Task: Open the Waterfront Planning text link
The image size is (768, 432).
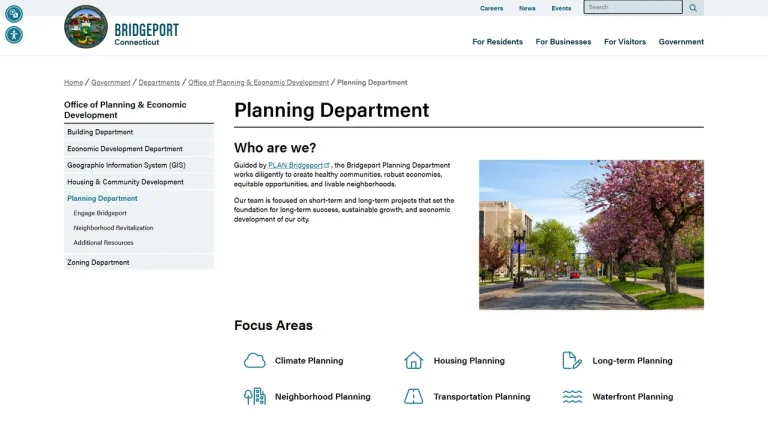Action: [632, 396]
